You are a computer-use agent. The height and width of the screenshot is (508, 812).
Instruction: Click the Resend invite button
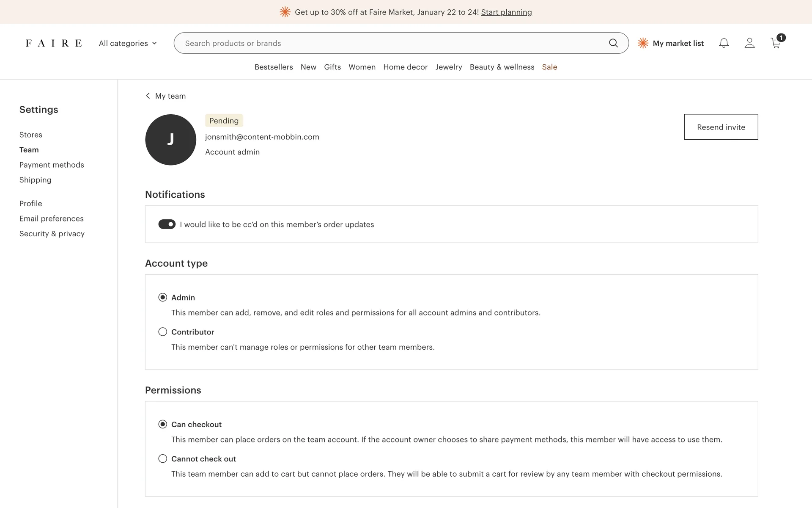(x=721, y=127)
